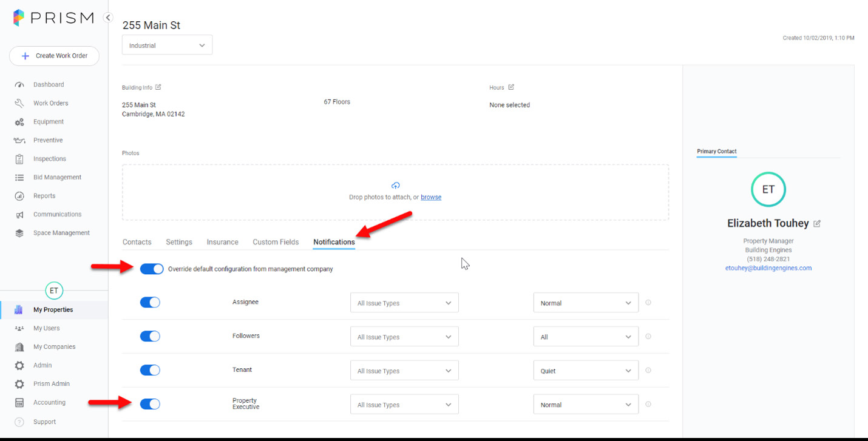The width and height of the screenshot is (868, 441).
Task: Open the Industrial property type dropdown
Action: click(168, 45)
